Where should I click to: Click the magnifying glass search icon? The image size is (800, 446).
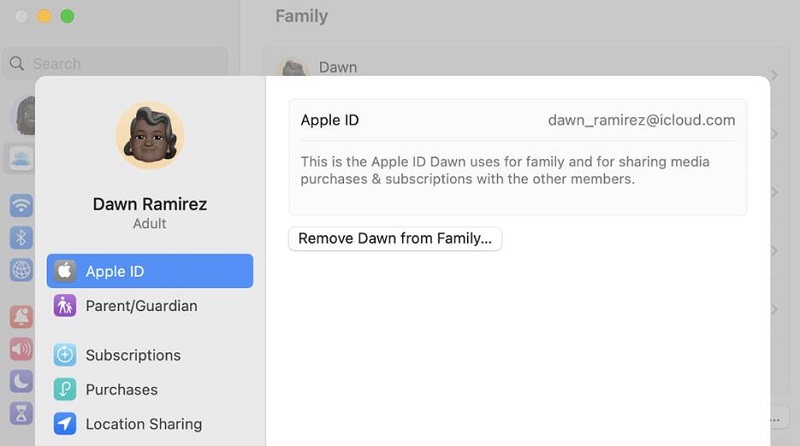coord(17,63)
